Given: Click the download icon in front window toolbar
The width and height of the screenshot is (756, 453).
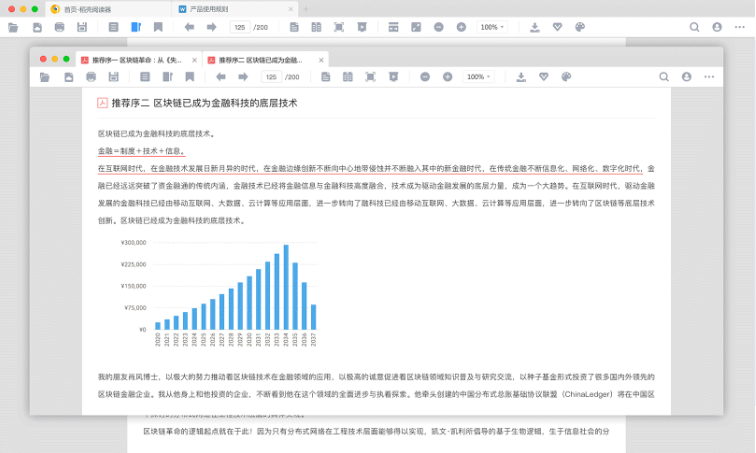Looking at the screenshot, I should (x=520, y=77).
